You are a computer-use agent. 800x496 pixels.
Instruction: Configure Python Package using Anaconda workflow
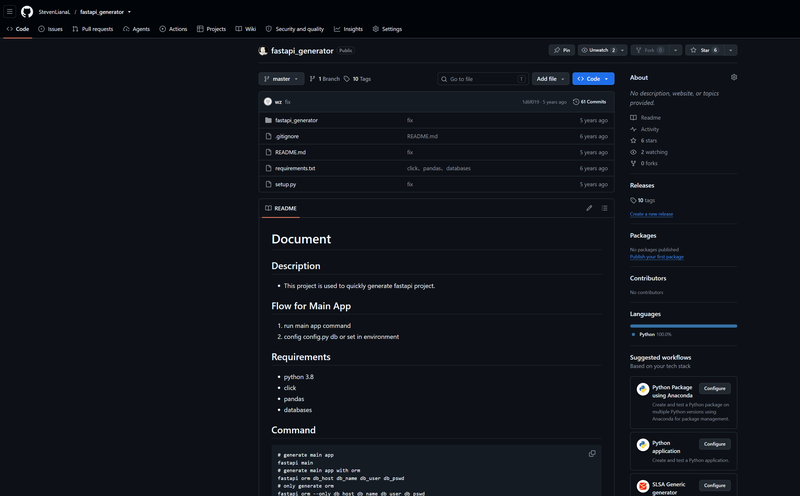click(714, 388)
